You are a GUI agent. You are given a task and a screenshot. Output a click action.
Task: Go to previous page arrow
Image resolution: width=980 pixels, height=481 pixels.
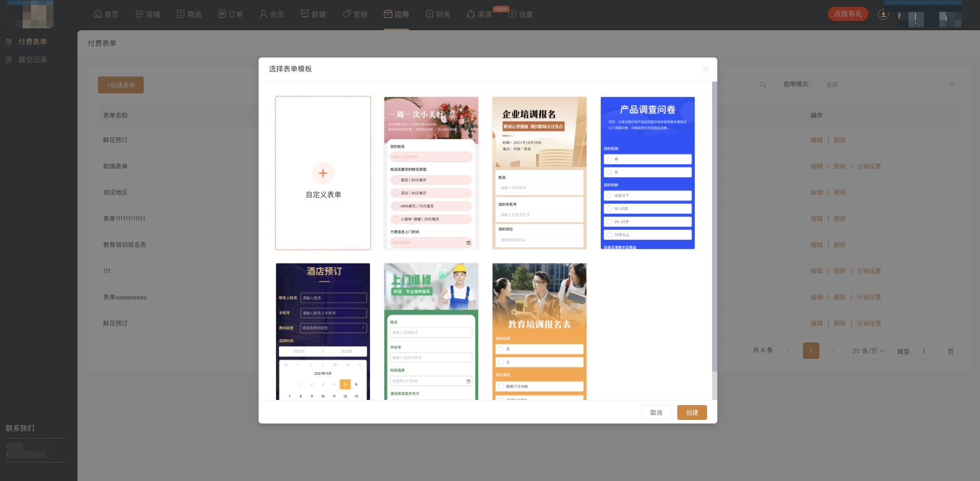(x=789, y=351)
